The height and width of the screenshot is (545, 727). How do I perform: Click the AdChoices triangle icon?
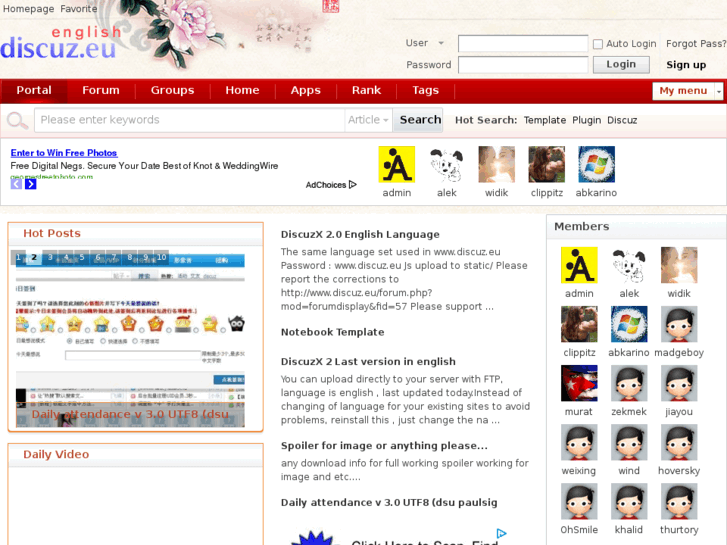point(353,185)
